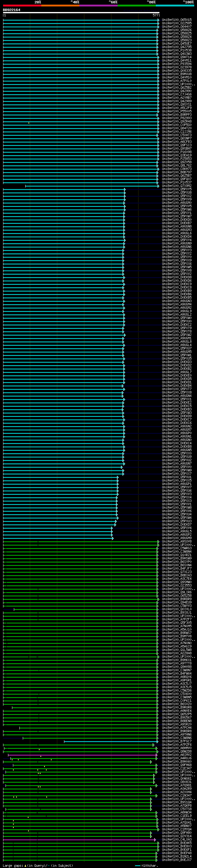
Task: Select hit label UniRef100_C5X600
Action: coord(176,694)
